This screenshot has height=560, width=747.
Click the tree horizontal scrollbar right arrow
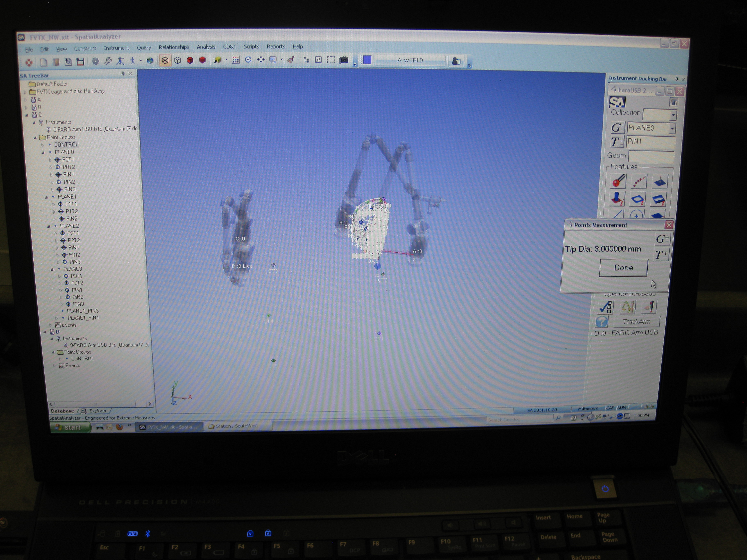pos(150,404)
